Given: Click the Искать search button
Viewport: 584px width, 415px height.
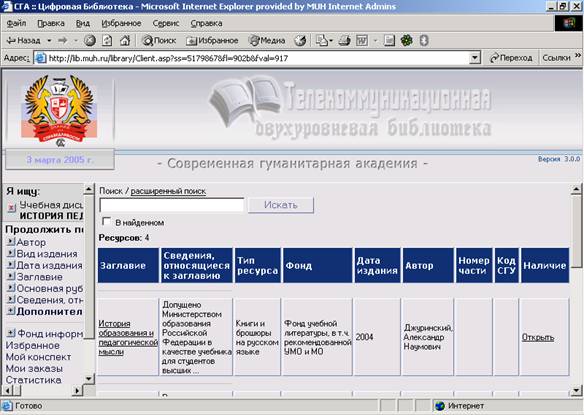Looking at the screenshot, I should click(x=281, y=205).
